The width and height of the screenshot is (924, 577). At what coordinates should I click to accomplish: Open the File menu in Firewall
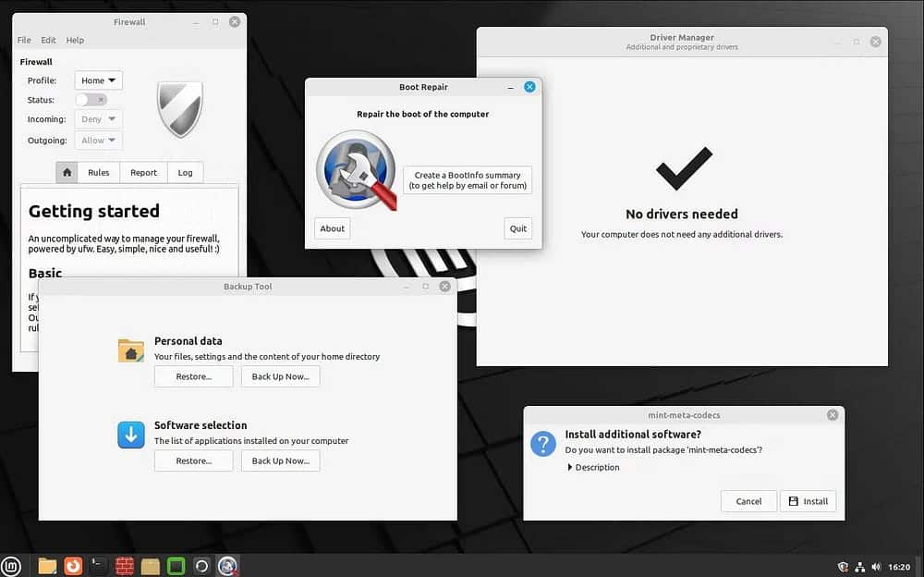23,40
